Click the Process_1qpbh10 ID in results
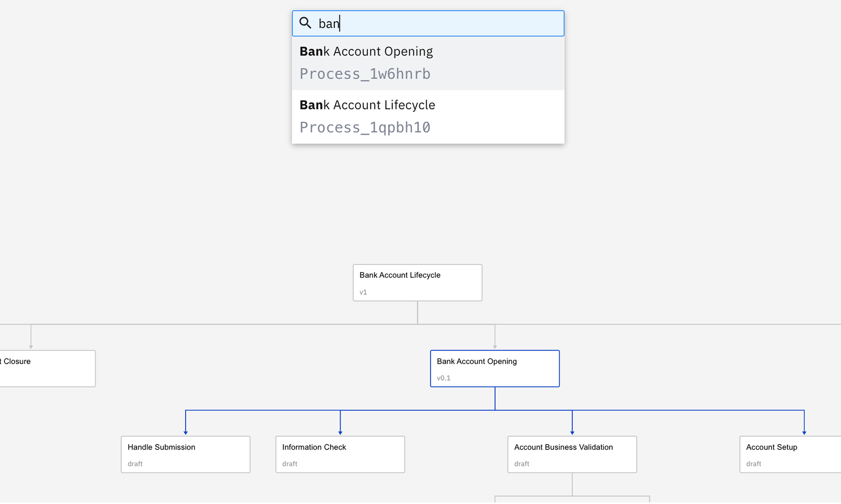The width and height of the screenshot is (841, 504). pyautogui.click(x=365, y=128)
